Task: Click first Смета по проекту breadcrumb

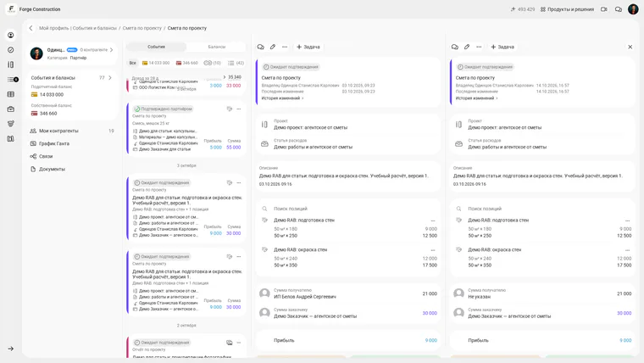Action: click(142, 28)
